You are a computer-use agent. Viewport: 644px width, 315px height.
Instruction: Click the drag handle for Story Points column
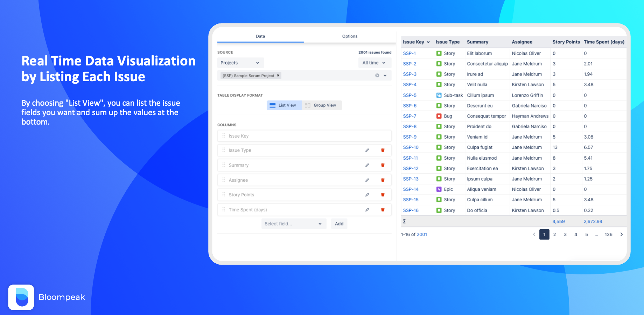coord(224,195)
